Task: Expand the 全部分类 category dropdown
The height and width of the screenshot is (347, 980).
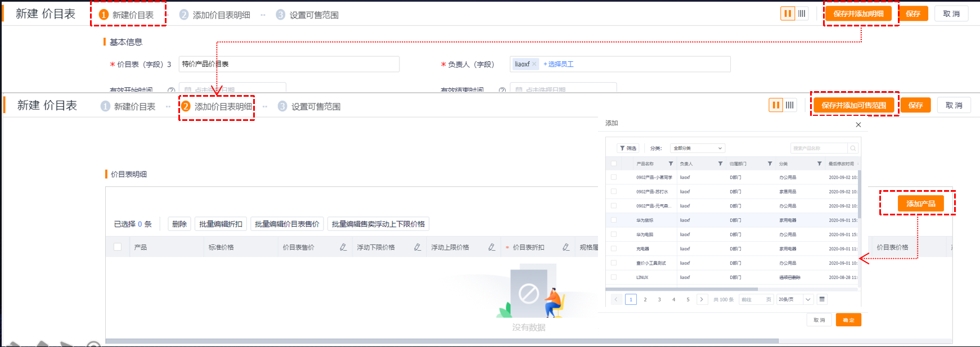Action: [x=697, y=148]
